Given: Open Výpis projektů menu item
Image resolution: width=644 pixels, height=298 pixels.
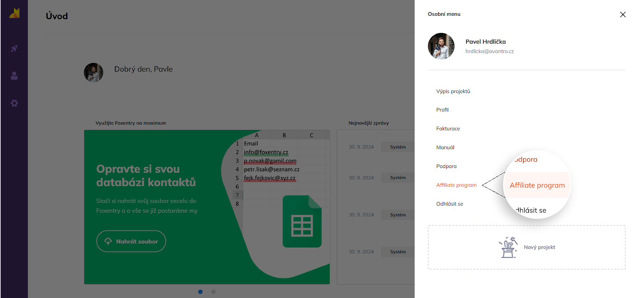Looking at the screenshot, I should click(x=453, y=91).
